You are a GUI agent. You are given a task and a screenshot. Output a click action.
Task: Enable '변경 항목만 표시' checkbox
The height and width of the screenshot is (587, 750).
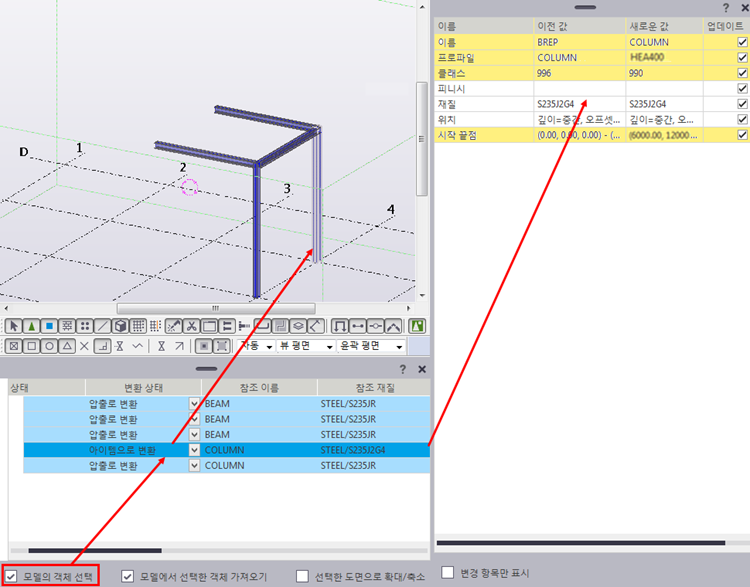coord(448,573)
